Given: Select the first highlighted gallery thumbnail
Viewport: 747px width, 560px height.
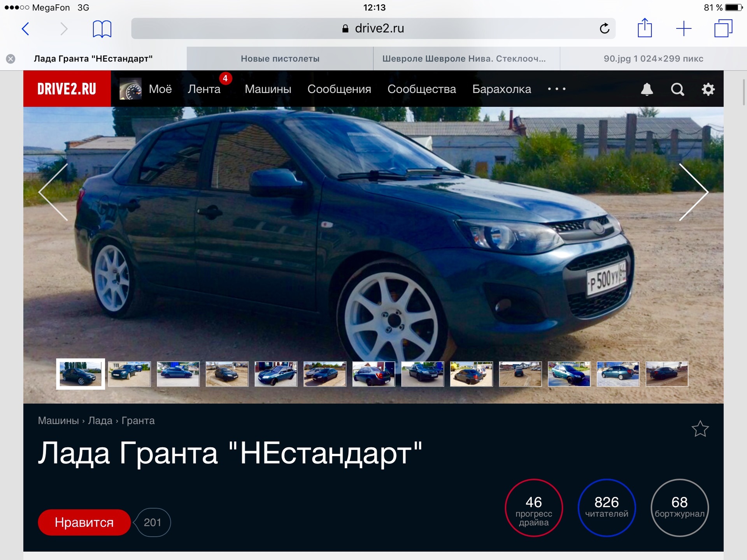Looking at the screenshot, I should pyautogui.click(x=81, y=374).
